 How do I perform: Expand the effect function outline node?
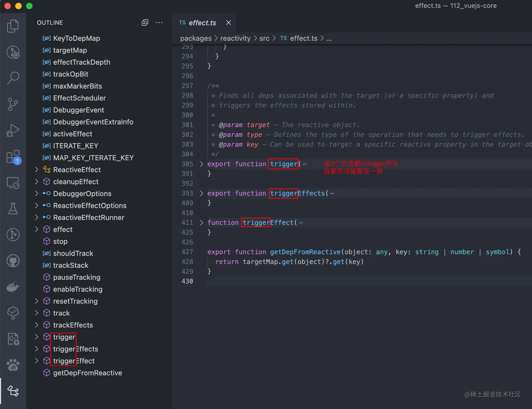point(37,229)
